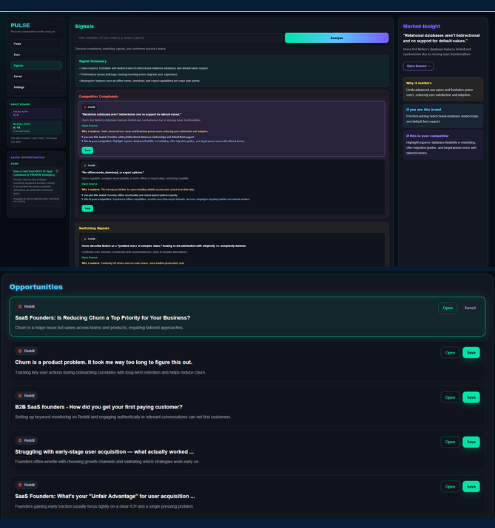Click the Signal Summary heading

[93, 61]
